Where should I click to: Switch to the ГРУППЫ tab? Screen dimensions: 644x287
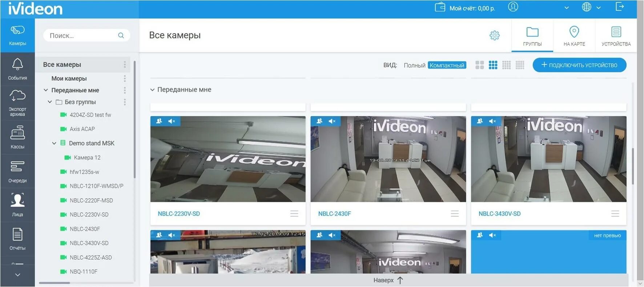(x=532, y=36)
